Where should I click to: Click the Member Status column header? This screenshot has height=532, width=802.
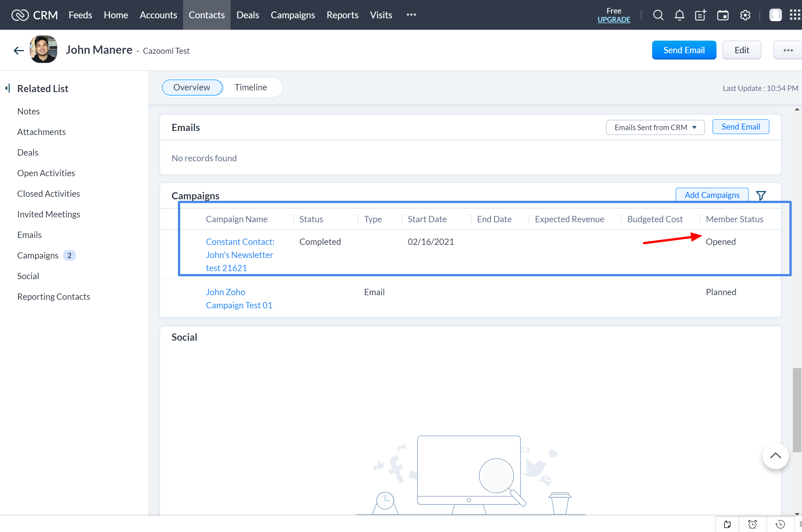[x=734, y=219]
